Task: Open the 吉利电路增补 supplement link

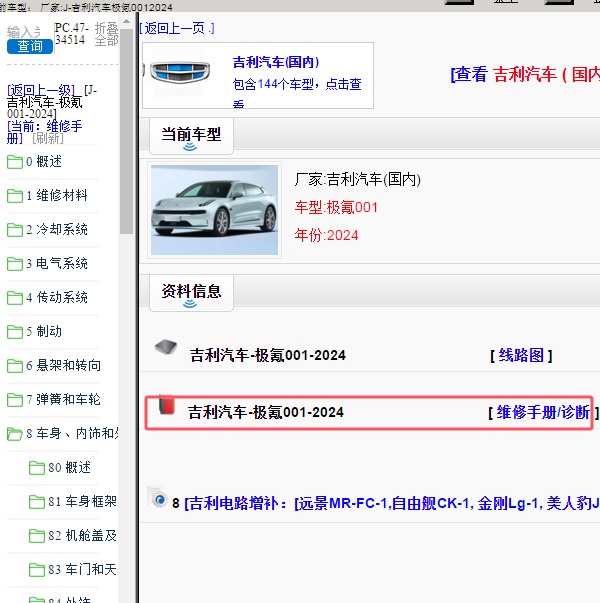Action: pyautogui.click(x=392, y=503)
